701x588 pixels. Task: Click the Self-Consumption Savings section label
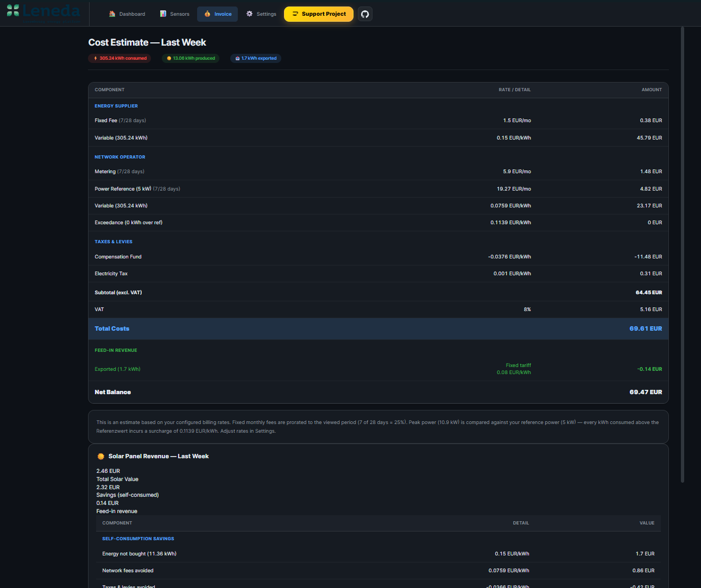tap(138, 539)
